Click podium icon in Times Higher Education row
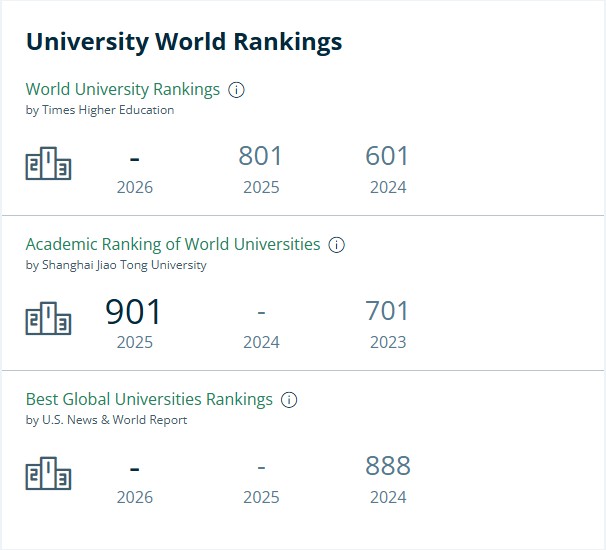This screenshot has height=550, width=606. (48, 163)
